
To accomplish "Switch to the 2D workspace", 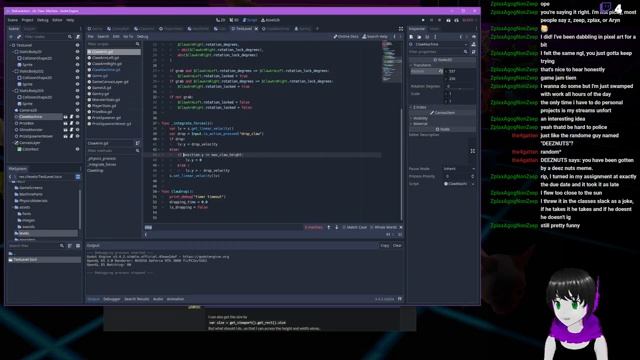I will [221, 20].
